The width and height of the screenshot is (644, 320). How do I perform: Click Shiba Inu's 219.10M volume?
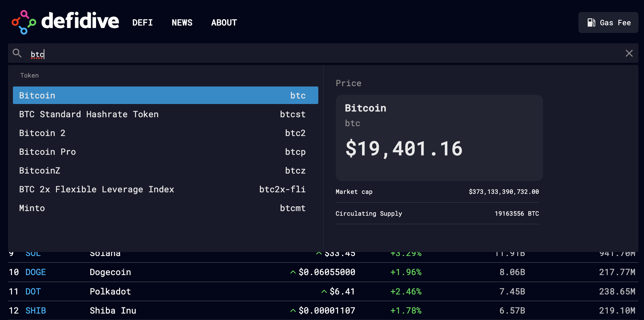pos(617,310)
